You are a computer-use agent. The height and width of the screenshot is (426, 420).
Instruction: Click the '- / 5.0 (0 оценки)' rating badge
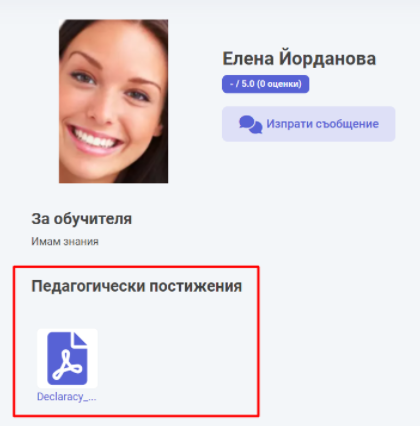(x=266, y=84)
